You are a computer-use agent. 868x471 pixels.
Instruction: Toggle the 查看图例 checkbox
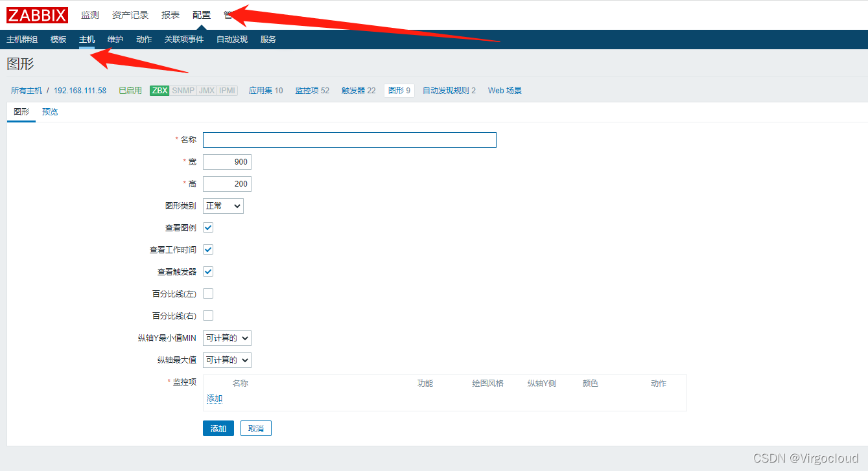tap(208, 227)
